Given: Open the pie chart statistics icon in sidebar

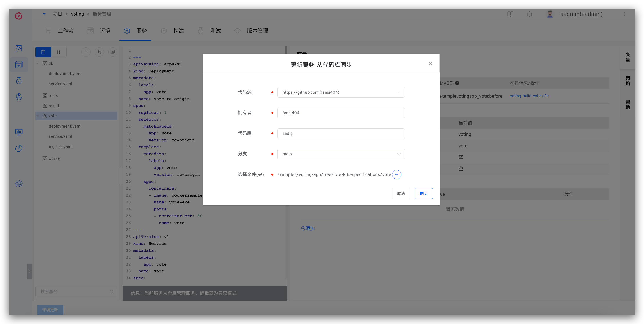Looking at the screenshot, I should pyautogui.click(x=19, y=148).
